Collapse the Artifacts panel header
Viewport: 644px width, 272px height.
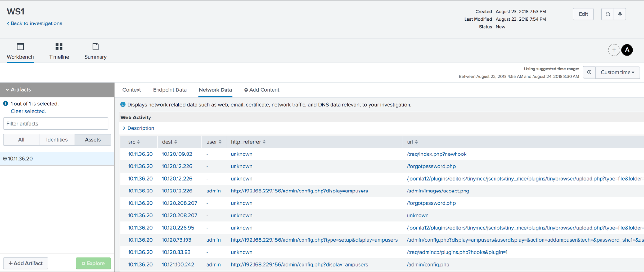point(57,90)
